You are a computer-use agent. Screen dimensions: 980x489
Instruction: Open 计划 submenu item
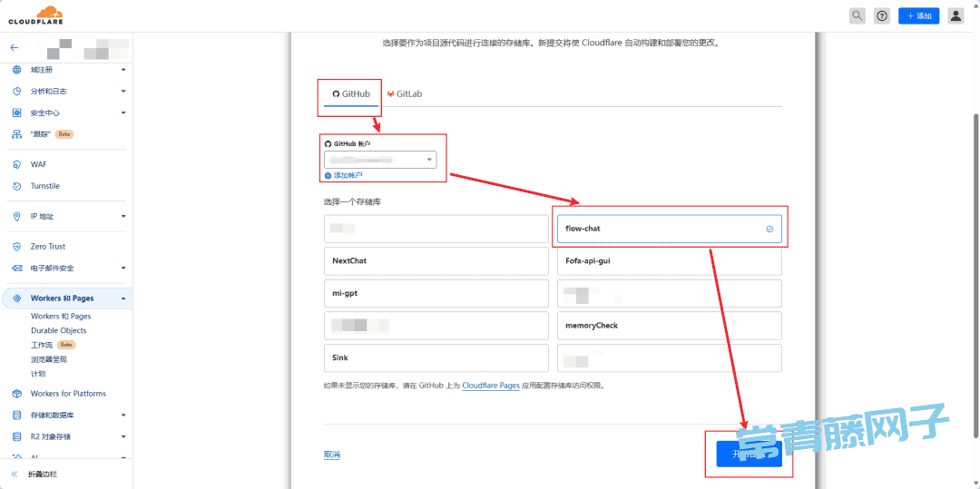point(38,374)
